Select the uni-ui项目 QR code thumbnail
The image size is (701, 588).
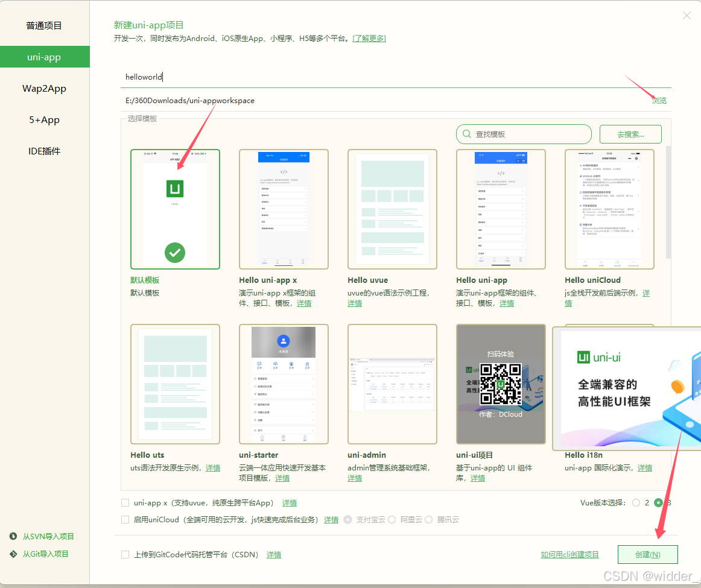pyautogui.click(x=501, y=384)
